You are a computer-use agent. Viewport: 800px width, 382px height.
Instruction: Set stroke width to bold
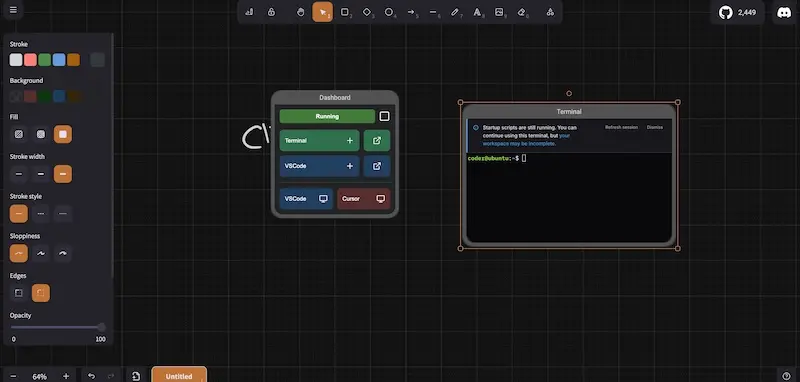pos(41,174)
